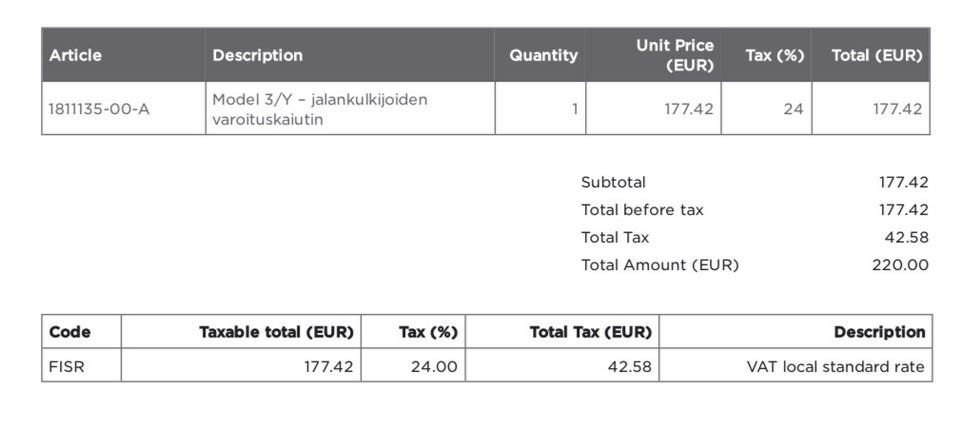Select article number 1811135-00-A

[x=99, y=109]
